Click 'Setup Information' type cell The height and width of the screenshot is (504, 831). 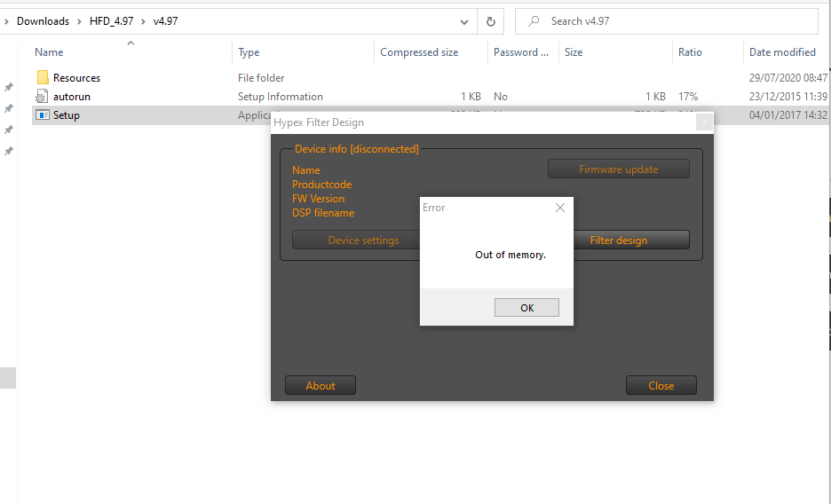281,97
